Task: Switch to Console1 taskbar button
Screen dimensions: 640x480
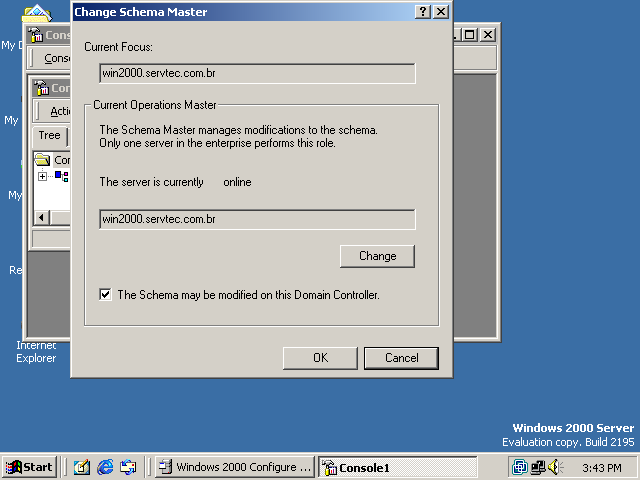Action: pos(398,467)
